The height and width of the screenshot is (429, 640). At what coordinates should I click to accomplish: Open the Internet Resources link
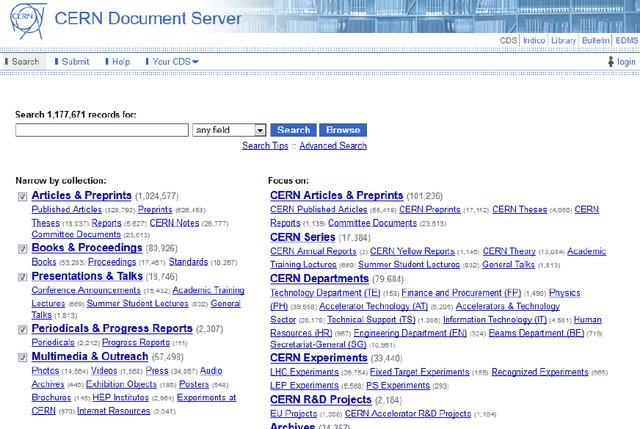(x=113, y=411)
